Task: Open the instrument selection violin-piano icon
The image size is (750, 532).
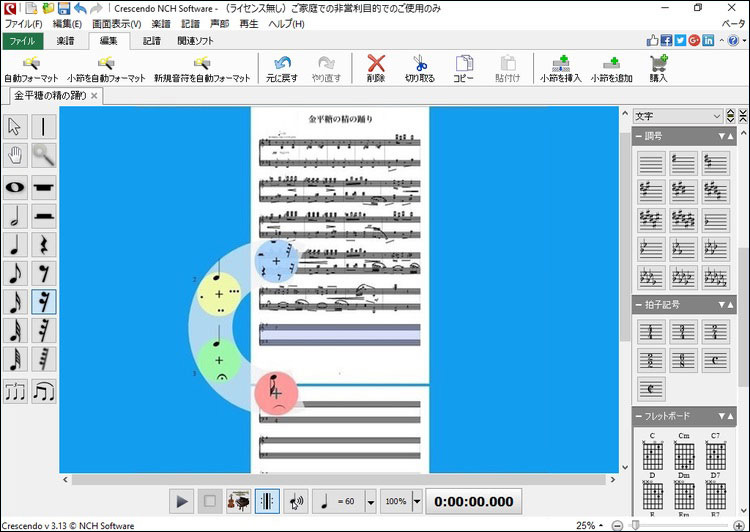Action: (x=239, y=501)
